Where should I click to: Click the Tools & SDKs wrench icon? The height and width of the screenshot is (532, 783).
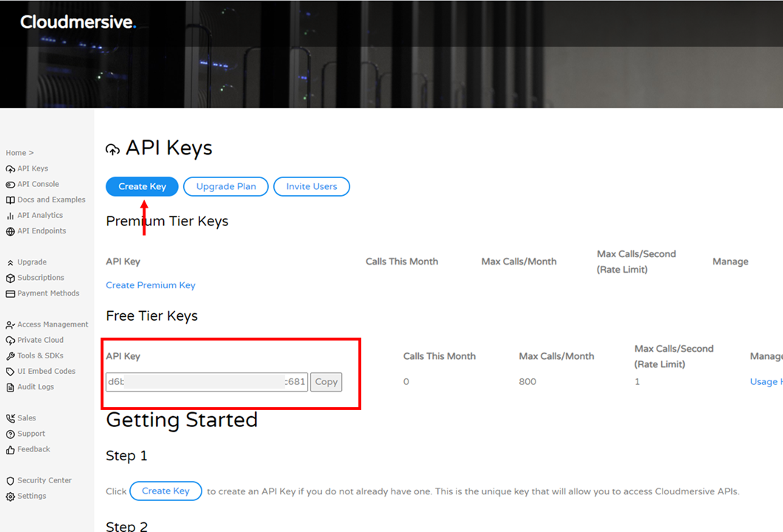click(10, 355)
